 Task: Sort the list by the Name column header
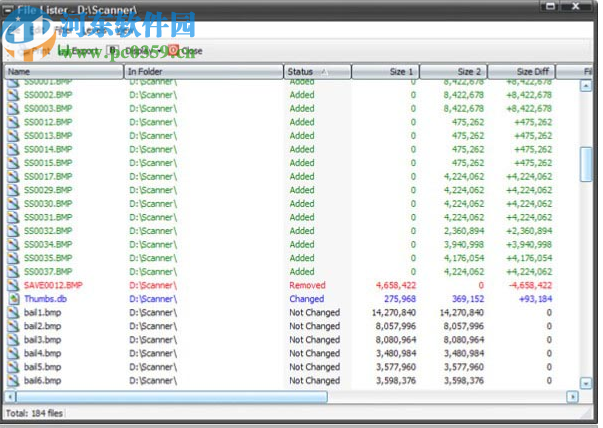pyautogui.click(x=63, y=72)
